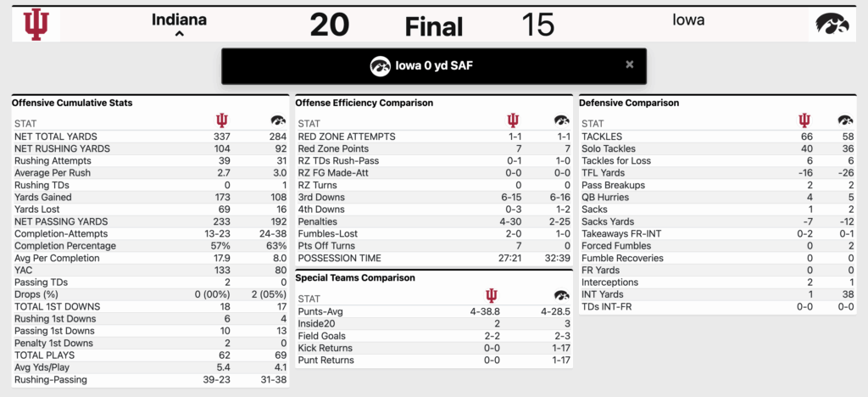Click the Indiana icon in Special Teams Comparison

point(491,296)
